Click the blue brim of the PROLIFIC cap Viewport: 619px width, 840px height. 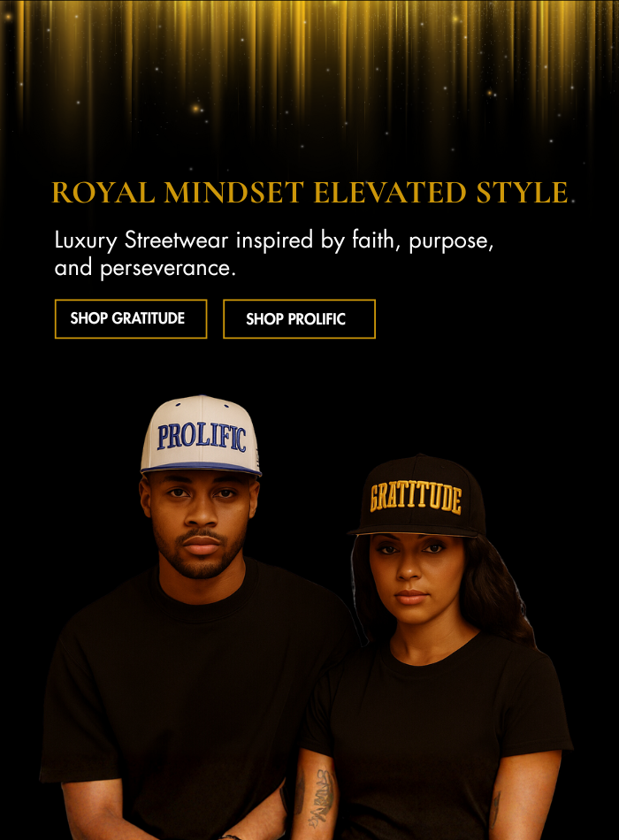(201, 469)
